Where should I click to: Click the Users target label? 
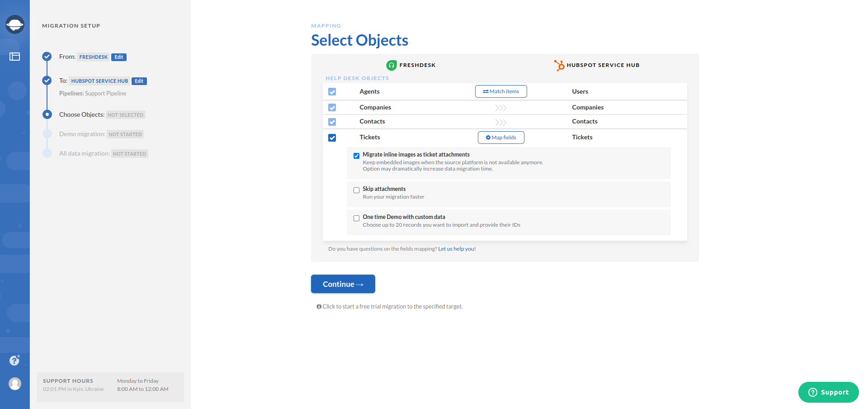pyautogui.click(x=580, y=91)
